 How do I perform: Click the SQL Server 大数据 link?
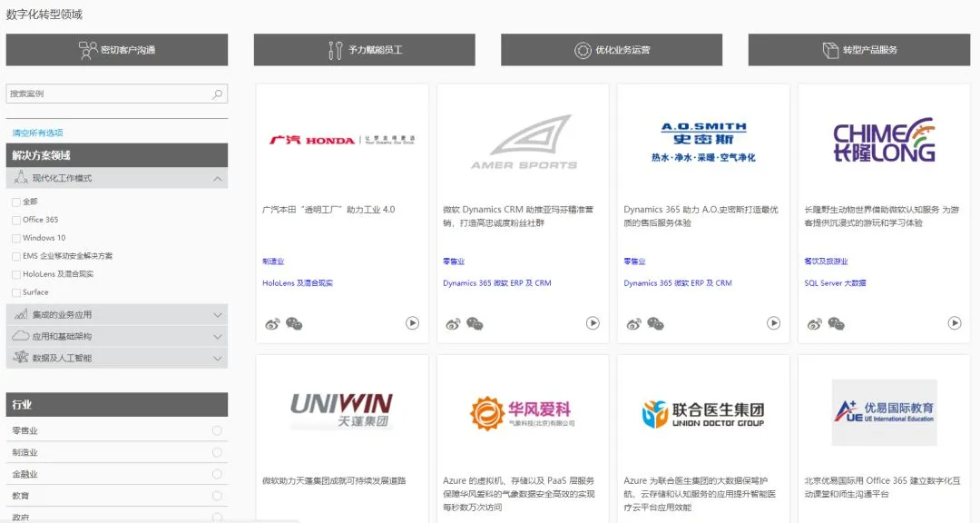[835, 282]
